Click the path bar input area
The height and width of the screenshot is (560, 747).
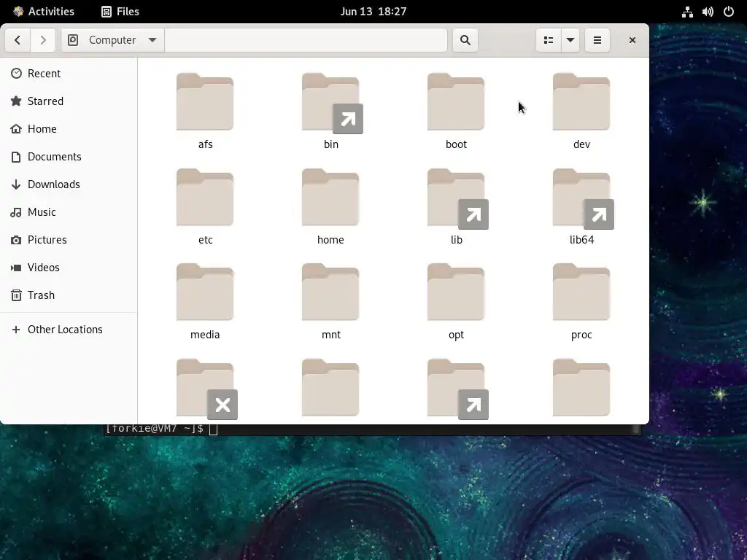[306, 40]
